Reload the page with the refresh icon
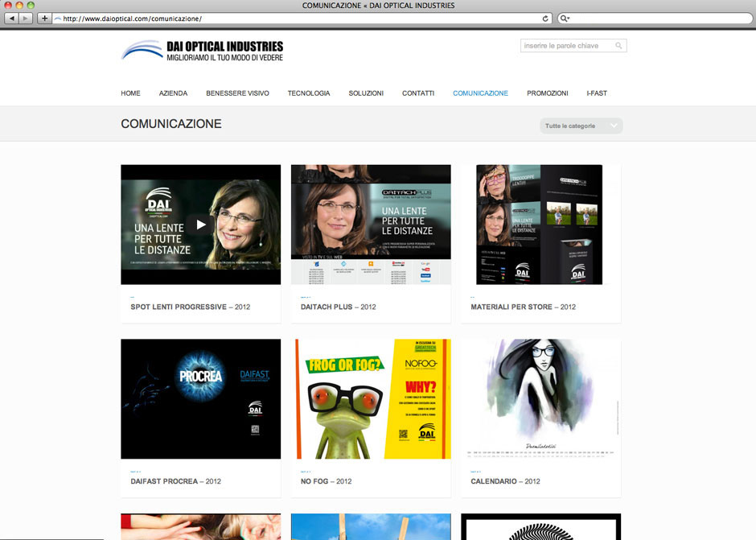Image resolution: width=756 pixels, height=540 pixels. [545, 19]
